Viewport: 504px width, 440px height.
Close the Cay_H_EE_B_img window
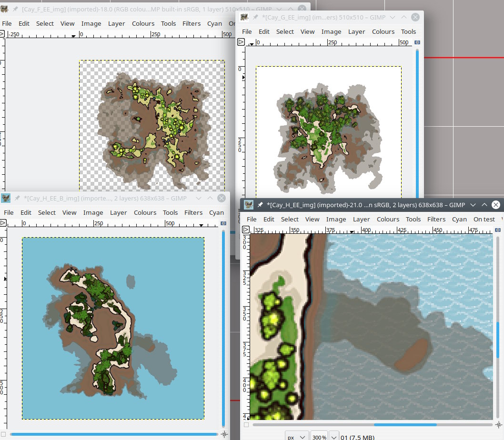222,198
